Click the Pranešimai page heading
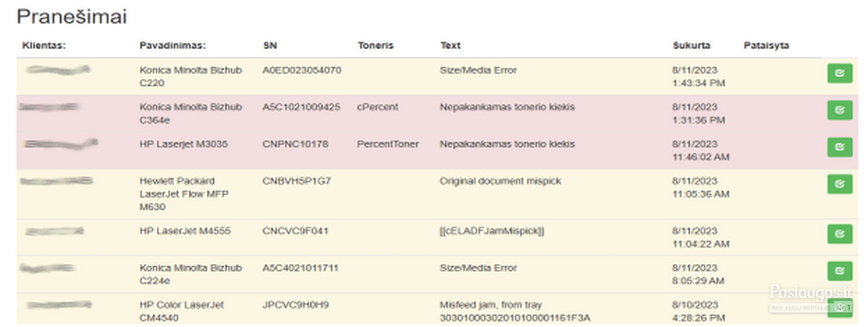Image resolution: width=868 pixels, height=327 pixels. point(72,17)
